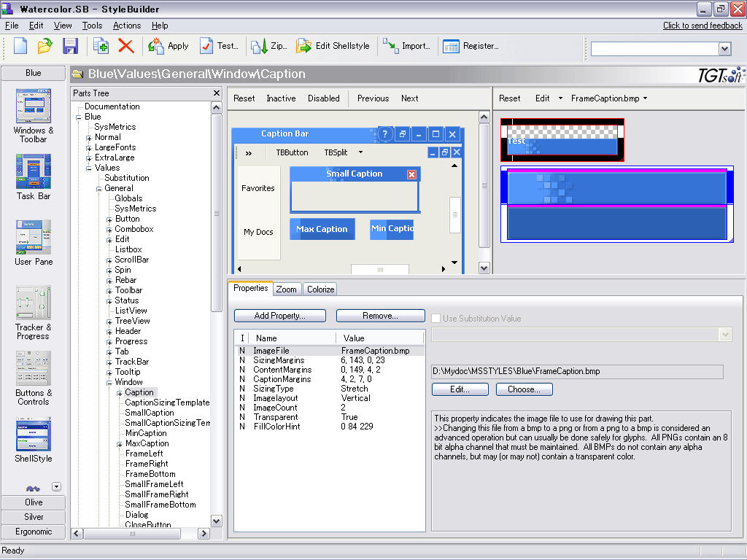Click the Parts Tree vertical scrollbar thumb
Viewport: 747px width, 560px height.
tap(216, 212)
